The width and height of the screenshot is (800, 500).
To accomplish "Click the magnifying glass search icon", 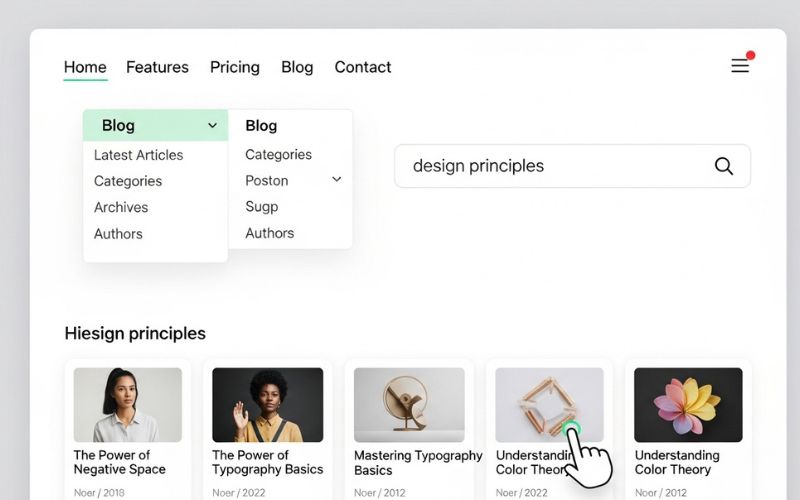I will point(724,166).
